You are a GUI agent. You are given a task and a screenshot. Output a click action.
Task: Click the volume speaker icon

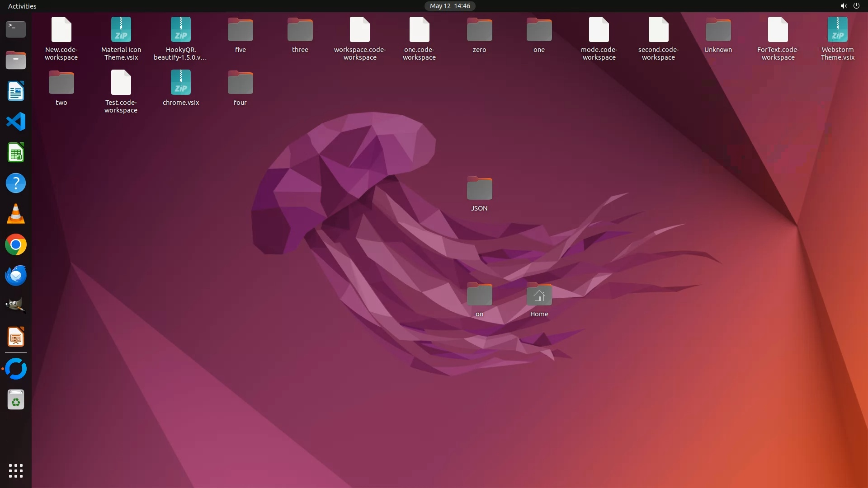tap(843, 6)
